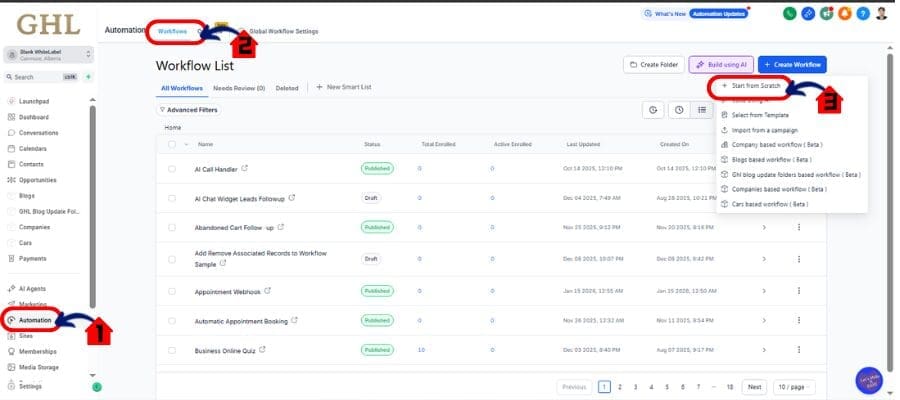Screen dimensions: 900x400
Task: Click the green phone dialer icon
Action: 789,14
